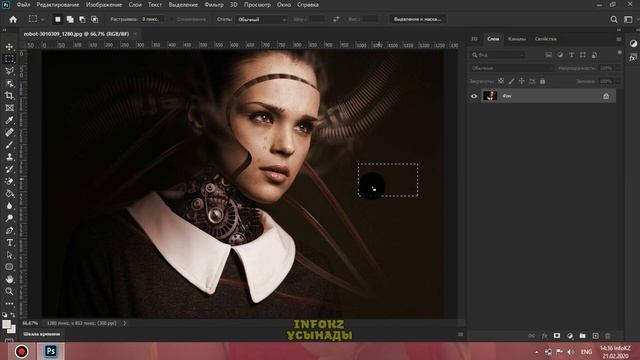Open the workspace switcher dropdown

[628, 19]
